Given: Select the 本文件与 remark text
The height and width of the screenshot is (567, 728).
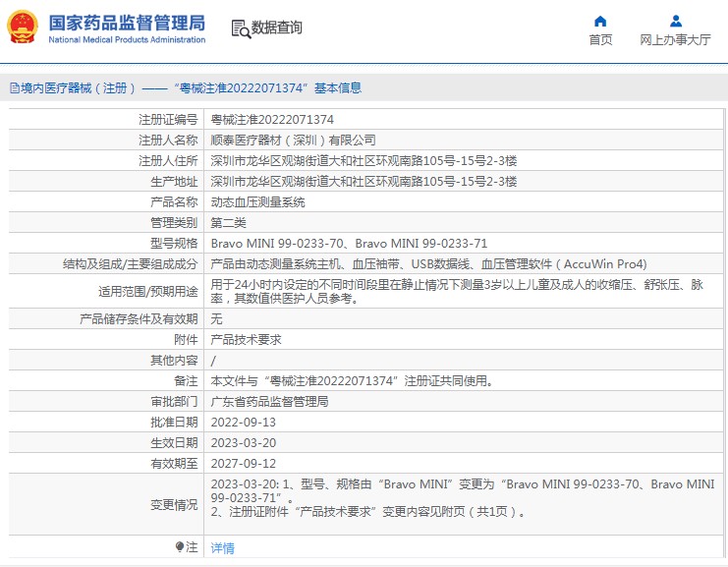Looking at the screenshot, I should 353,381.
